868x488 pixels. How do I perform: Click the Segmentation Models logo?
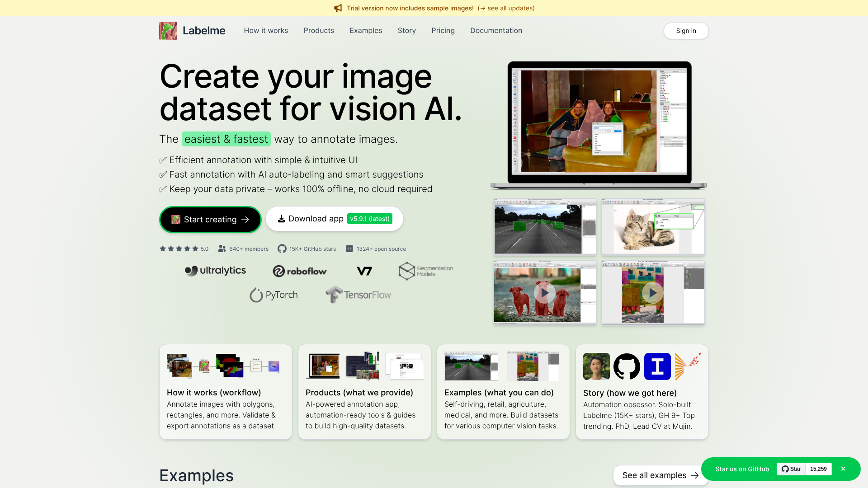coord(425,270)
